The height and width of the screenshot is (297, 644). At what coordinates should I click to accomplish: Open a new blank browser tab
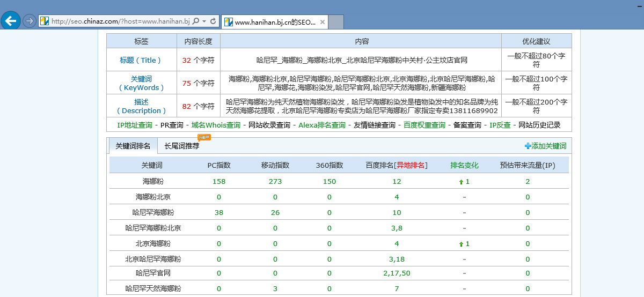(335, 22)
